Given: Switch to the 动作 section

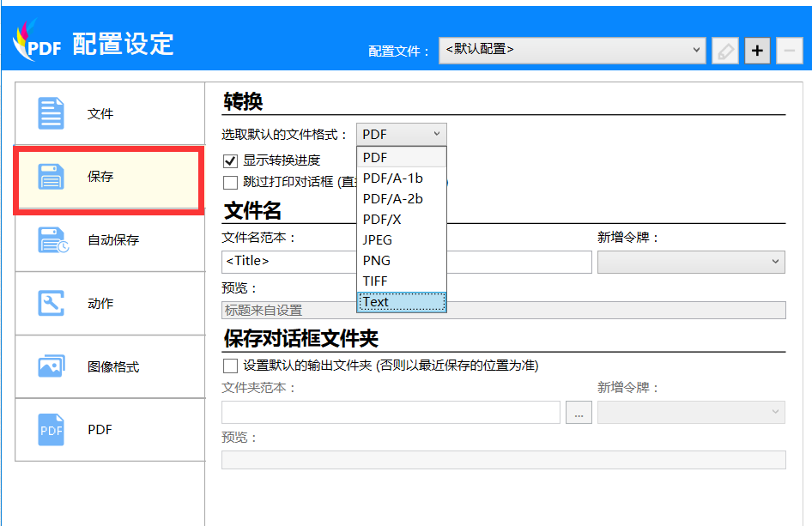Looking at the screenshot, I should pyautogui.click(x=109, y=302).
